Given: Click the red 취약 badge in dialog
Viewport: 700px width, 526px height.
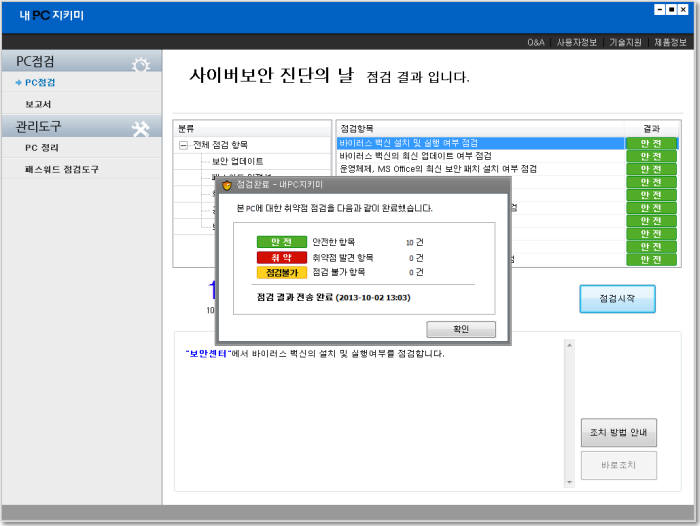Looking at the screenshot, I should click(282, 258).
